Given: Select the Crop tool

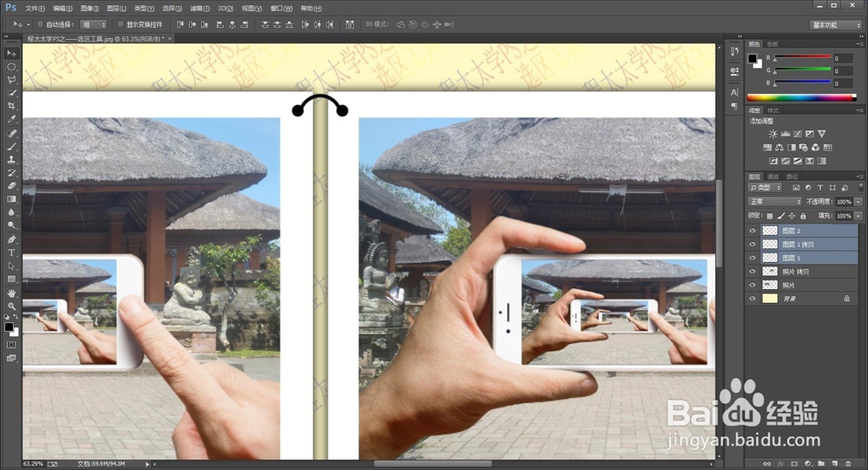Looking at the screenshot, I should [11, 106].
